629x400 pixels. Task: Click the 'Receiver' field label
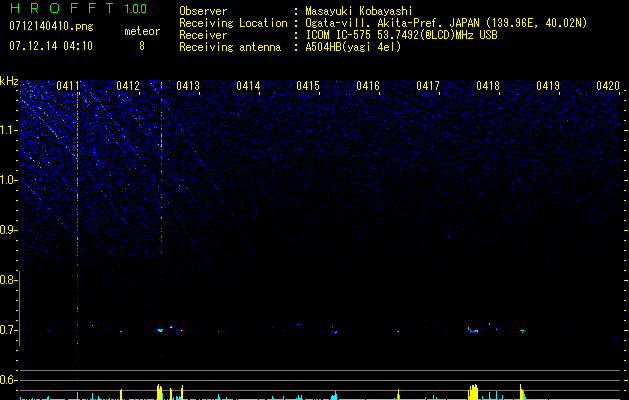(x=203, y=35)
